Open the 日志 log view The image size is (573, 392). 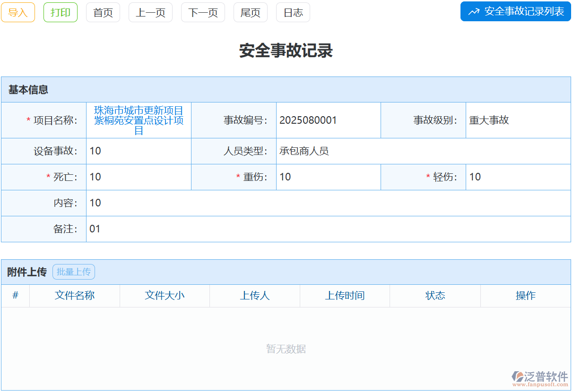(293, 12)
